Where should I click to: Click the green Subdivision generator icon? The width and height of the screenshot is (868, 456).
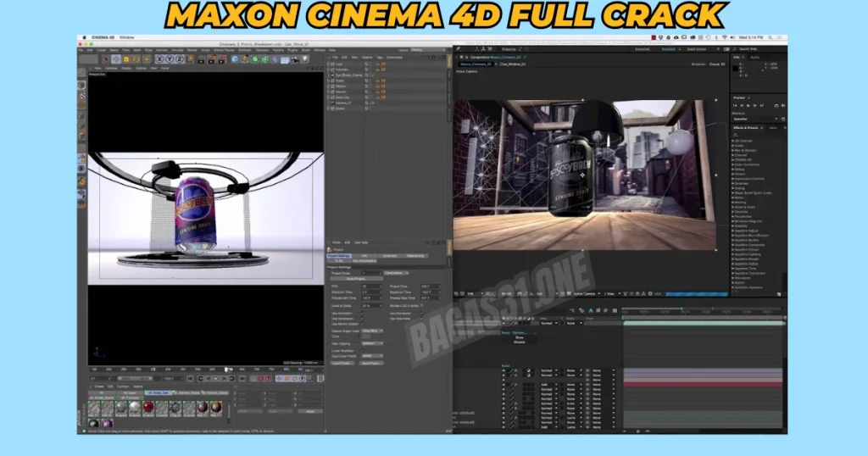tap(255, 59)
